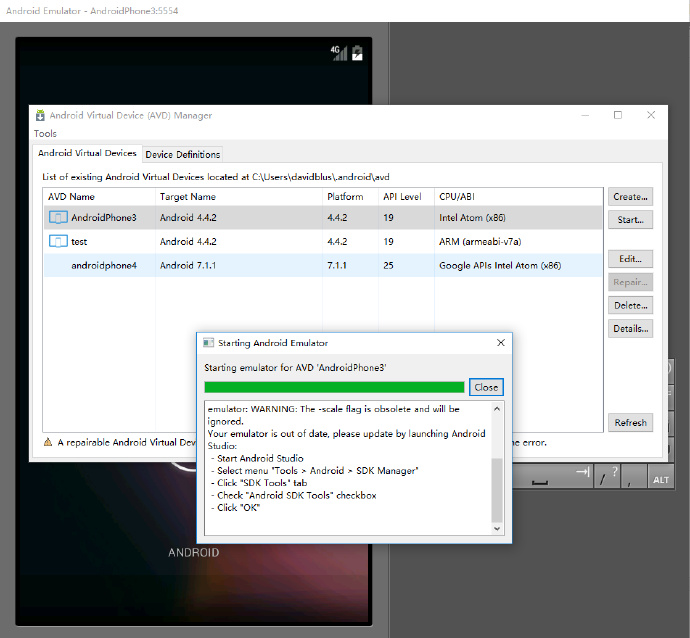Select the AndroidPhone3 row name
The width and height of the screenshot is (690, 638).
tap(104, 217)
